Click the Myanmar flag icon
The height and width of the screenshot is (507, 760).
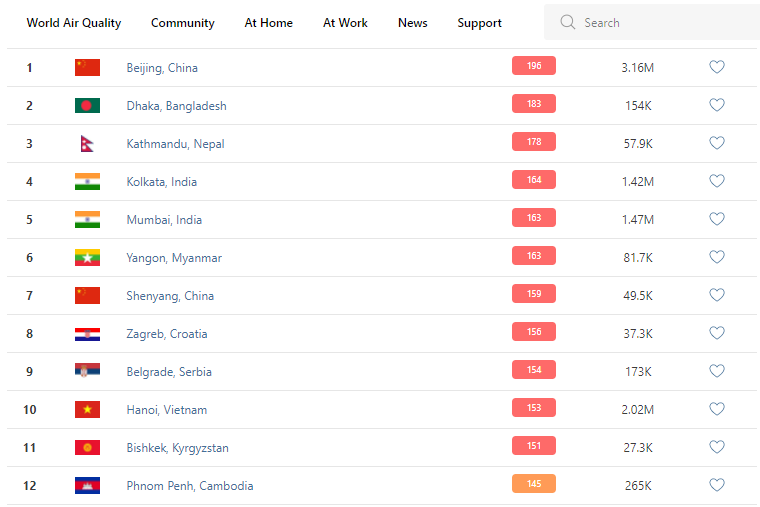tap(87, 258)
